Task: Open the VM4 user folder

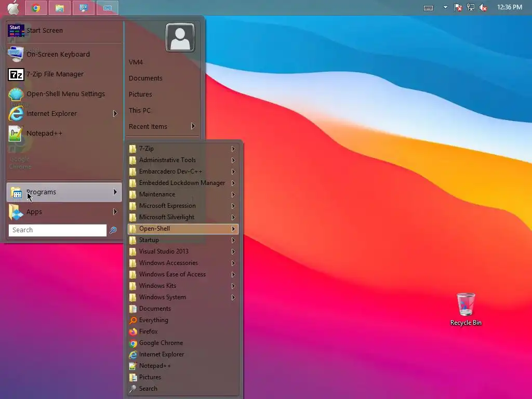Action: [136, 62]
